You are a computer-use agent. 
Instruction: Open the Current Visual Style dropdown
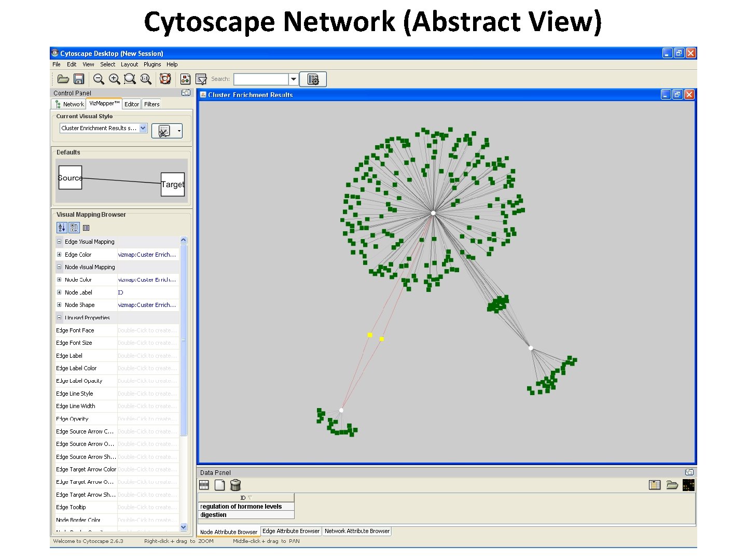pos(144,128)
